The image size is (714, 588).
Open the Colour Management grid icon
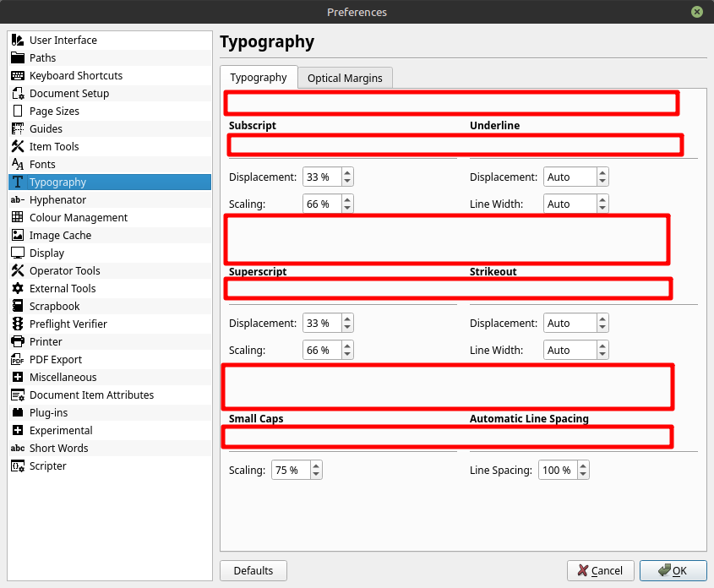point(18,218)
